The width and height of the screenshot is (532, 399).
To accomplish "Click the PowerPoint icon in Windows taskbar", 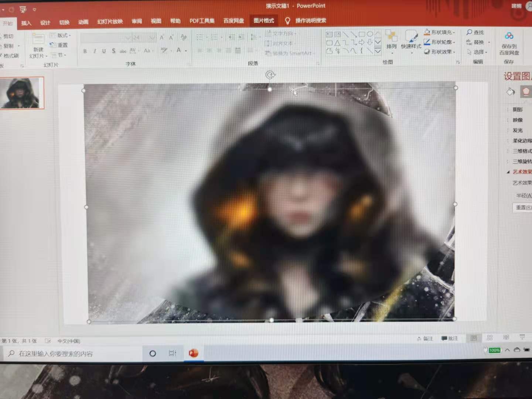I will [x=193, y=353].
